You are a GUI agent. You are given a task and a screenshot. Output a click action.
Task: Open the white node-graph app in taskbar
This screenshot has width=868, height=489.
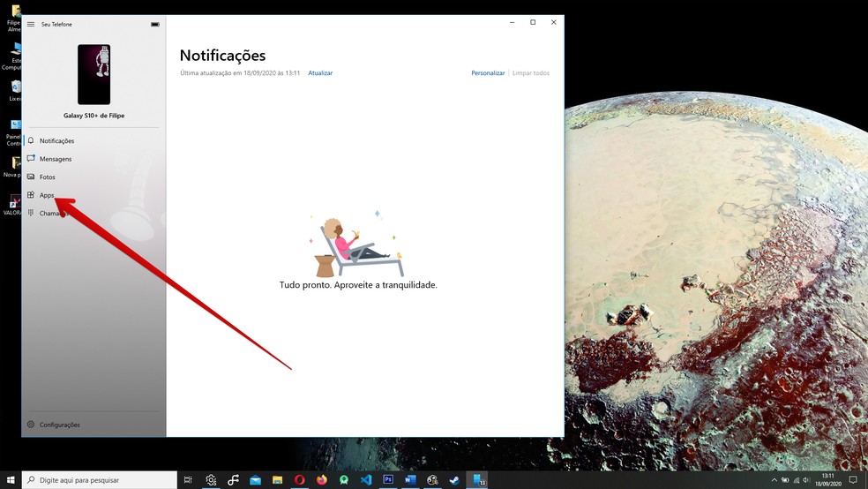click(x=233, y=479)
